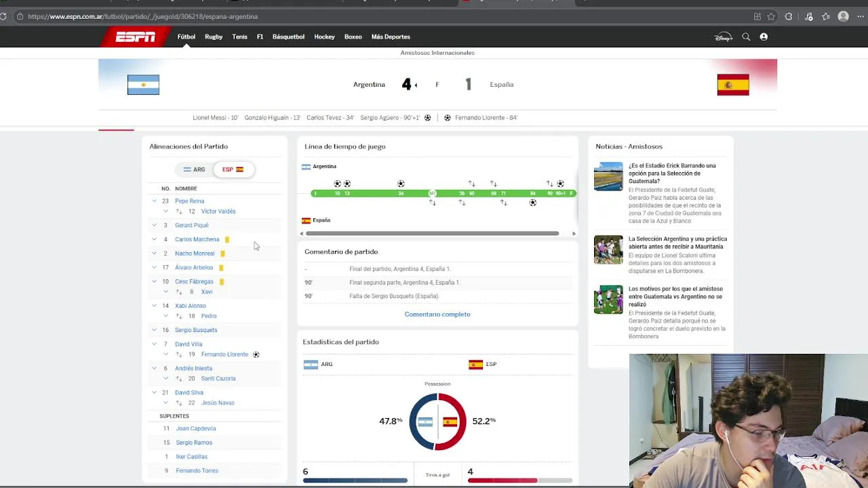The width and height of the screenshot is (868, 488).
Task: Click Argentina flag in score header
Action: pyautogui.click(x=143, y=85)
